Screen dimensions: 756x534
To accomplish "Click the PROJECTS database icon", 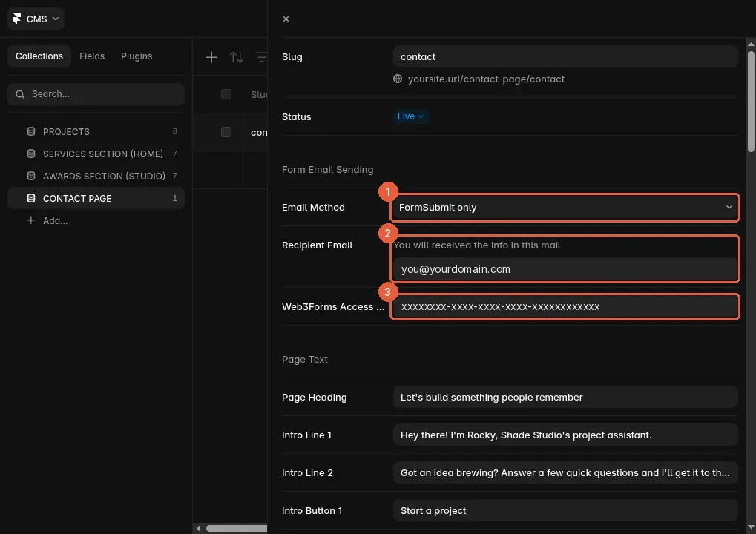I will pos(31,131).
